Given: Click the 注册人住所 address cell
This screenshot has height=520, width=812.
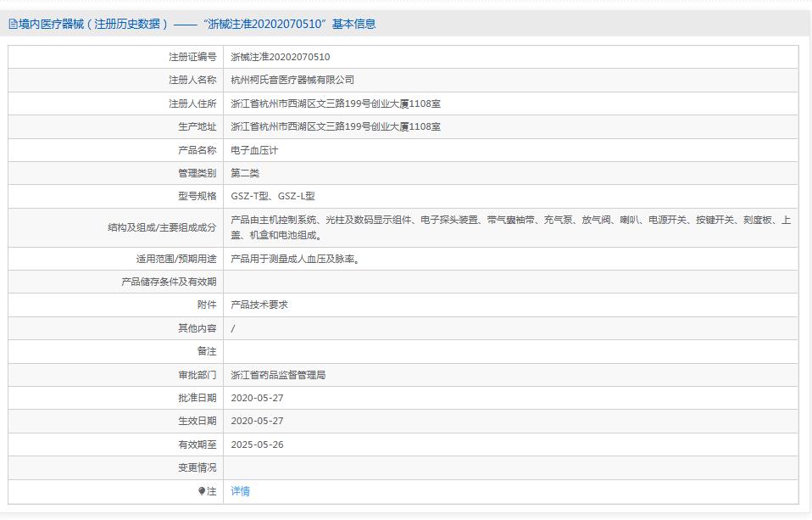Looking at the screenshot, I should click(334, 103).
